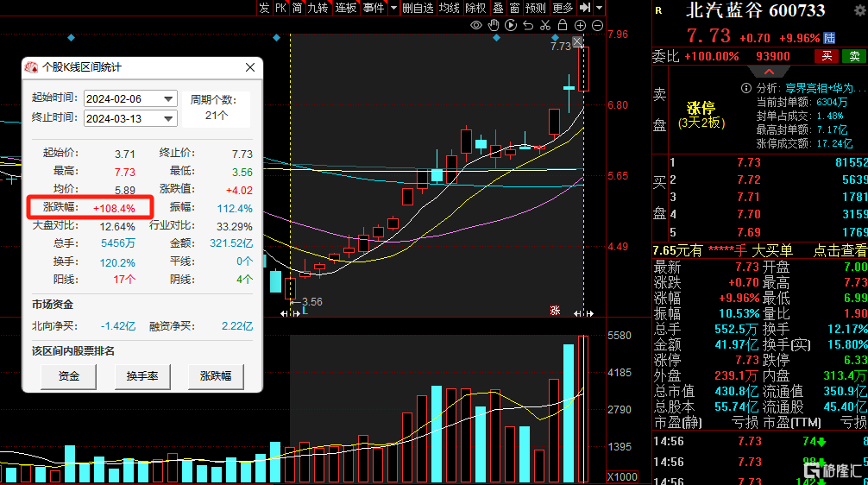Open the 享界亮相+华为 analysis link
The image size is (868, 485).
(x=824, y=88)
